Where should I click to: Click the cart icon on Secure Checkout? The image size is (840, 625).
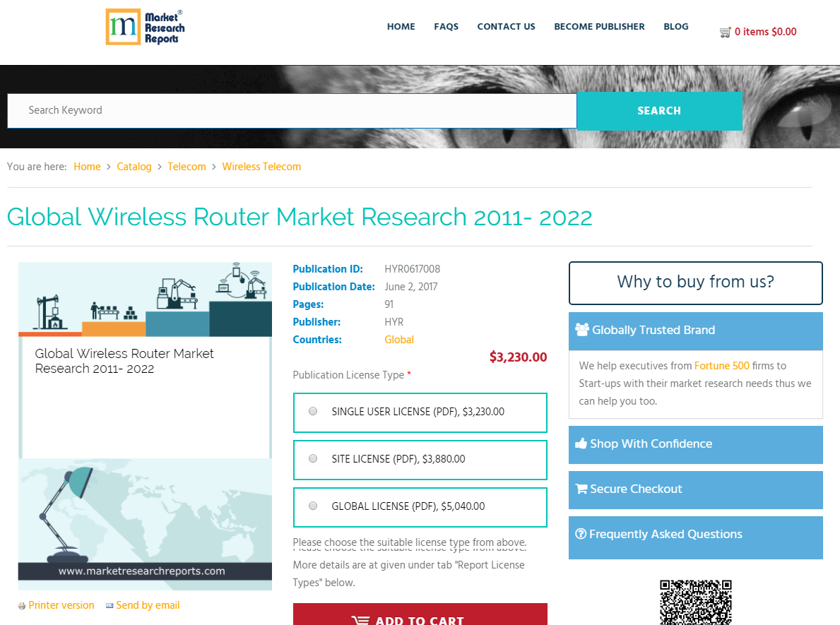(581, 489)
